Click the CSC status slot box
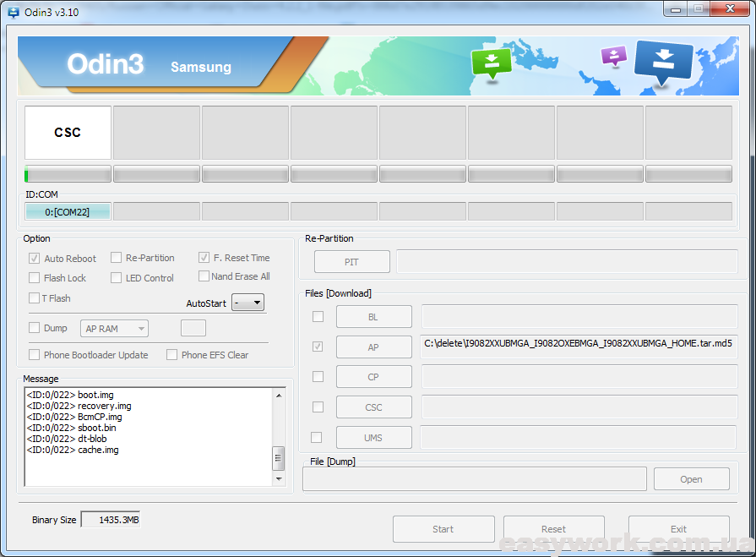 [x=68, y=133]
